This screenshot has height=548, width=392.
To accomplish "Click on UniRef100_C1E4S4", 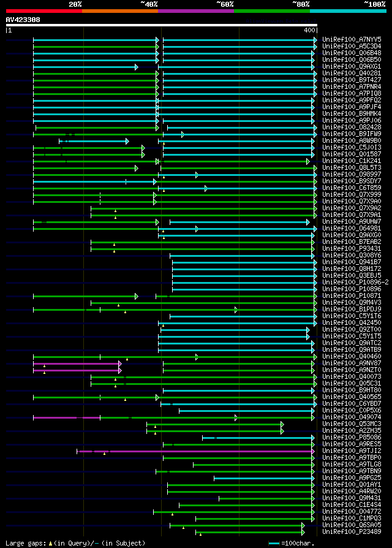I will 352,505.
